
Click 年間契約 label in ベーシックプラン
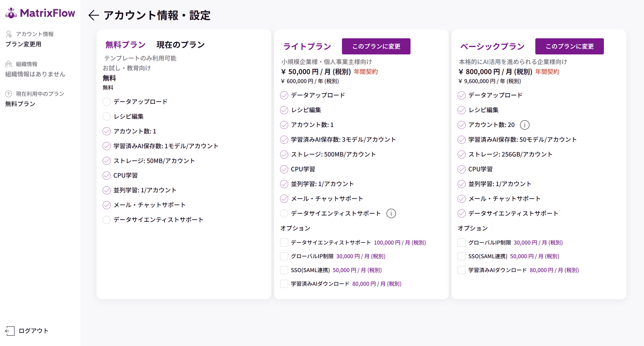point(547,72)
